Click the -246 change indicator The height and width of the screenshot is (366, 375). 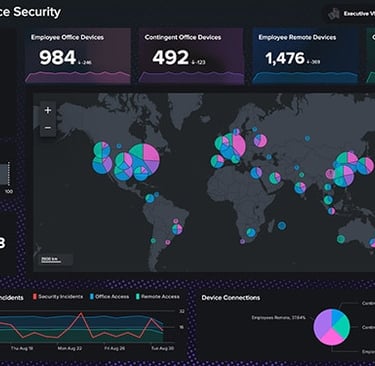[85, 62]
